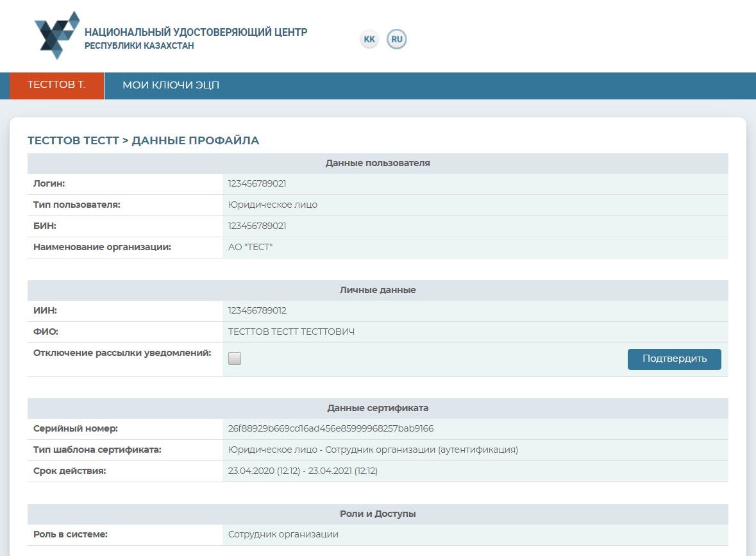This screenshot has width=756, height=556.
Task: Open the ТЕСТТОВ Т. profile tab
Action: tap(56, 85)
